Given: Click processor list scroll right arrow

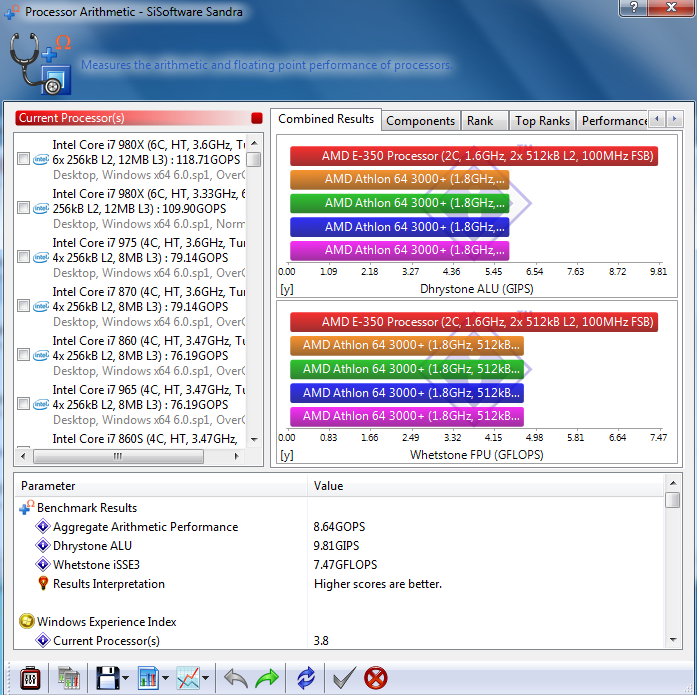Looking at the screenshot, I should pos(236,456).
